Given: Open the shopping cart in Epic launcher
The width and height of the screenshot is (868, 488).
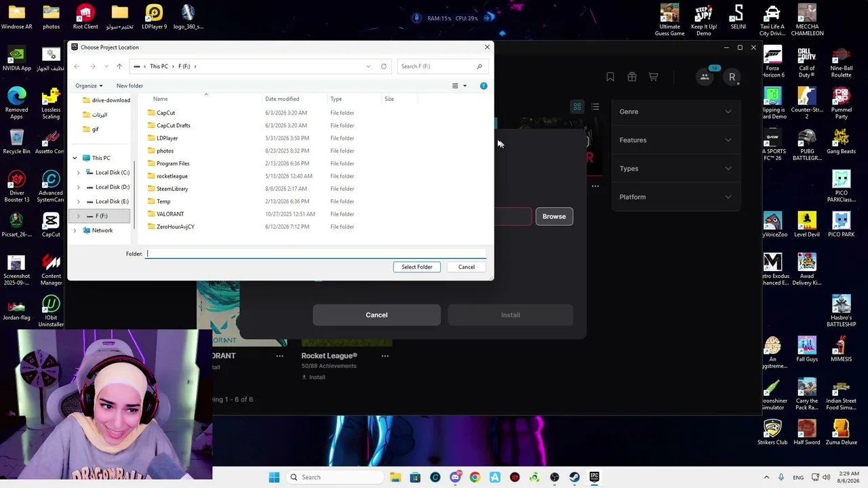Looking at the screenshot, I should pos(654,77).
